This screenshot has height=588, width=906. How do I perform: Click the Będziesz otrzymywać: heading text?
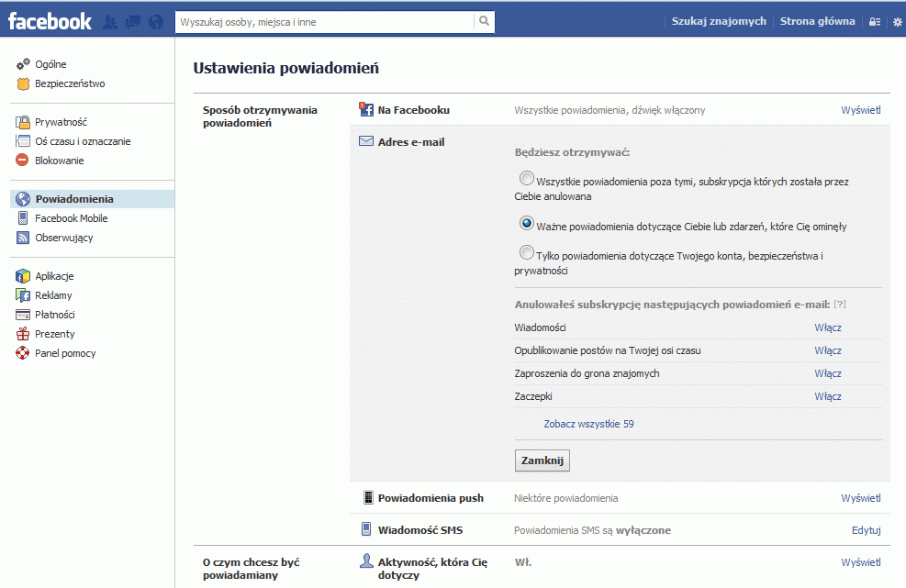tap(572, 152)
